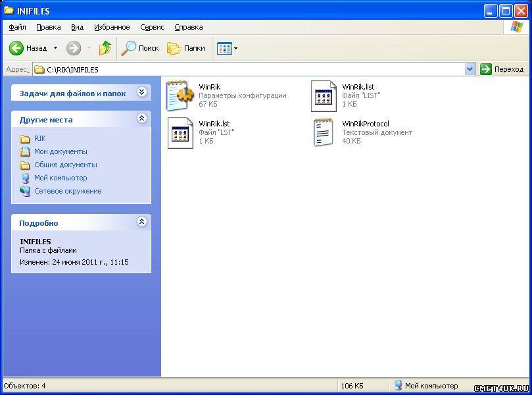Collapse the Другие места panel
Viewport: 532px width, 395px height.
coord(142,118)
